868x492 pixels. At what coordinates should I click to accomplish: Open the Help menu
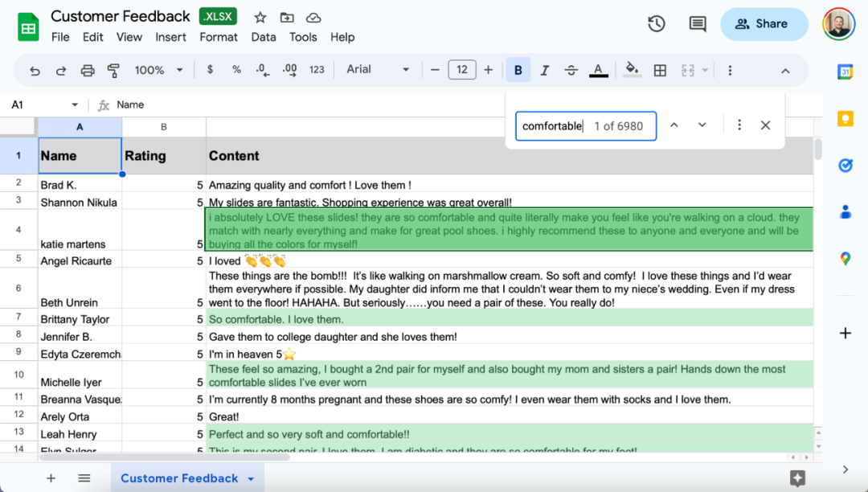(x=342, y=37)
